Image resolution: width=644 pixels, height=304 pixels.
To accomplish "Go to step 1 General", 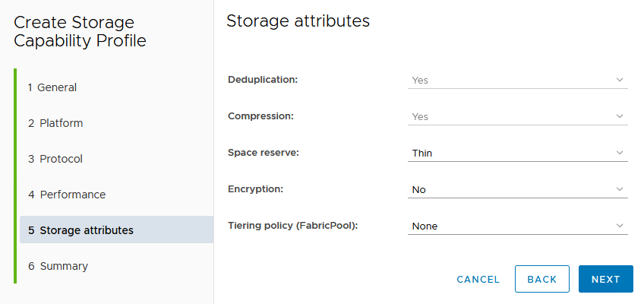I will point(52,87).
